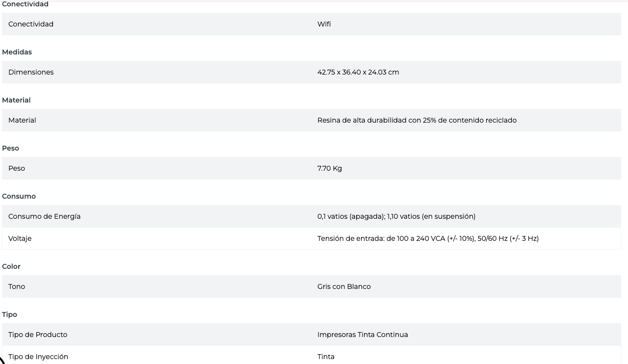Click the Material section heading
Viewport: 628px width, 364px height.
(16, 100)
